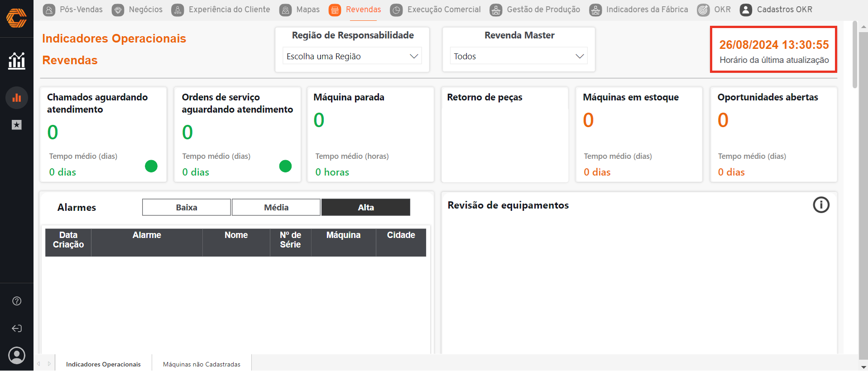868x371 pixels.
Task: Click the Experiência do Cliente icon
Action: 177,10
